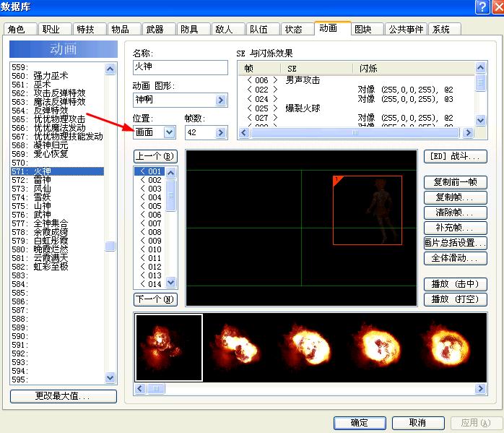
Task: Expand the 位置 dropdown showing 画面
Action: coord(169,132)
